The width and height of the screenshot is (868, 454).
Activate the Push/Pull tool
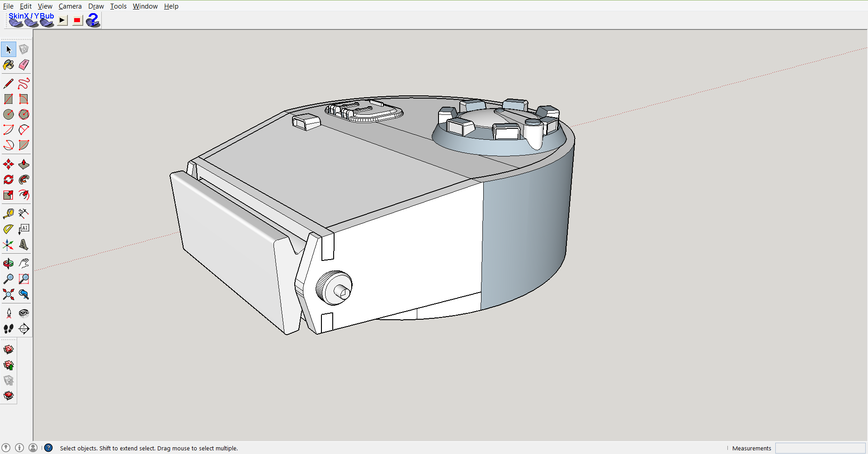(x=24, y=164)
